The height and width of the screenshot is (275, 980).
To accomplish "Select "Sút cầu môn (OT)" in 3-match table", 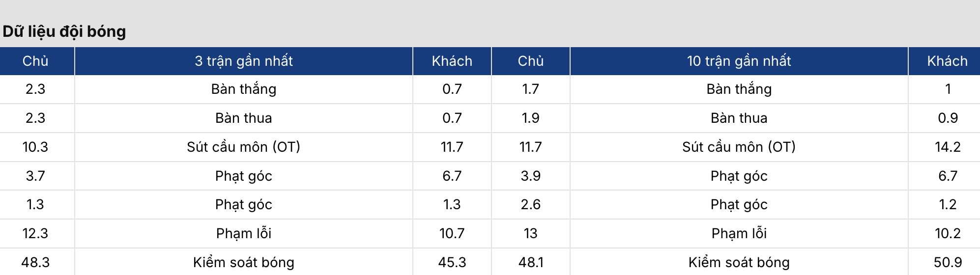I will (244, 147).
